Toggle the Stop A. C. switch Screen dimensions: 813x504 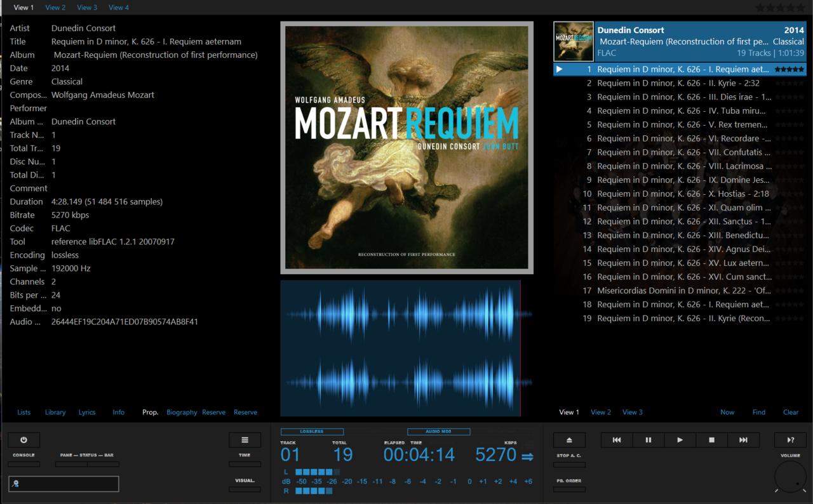coord(568,464)
